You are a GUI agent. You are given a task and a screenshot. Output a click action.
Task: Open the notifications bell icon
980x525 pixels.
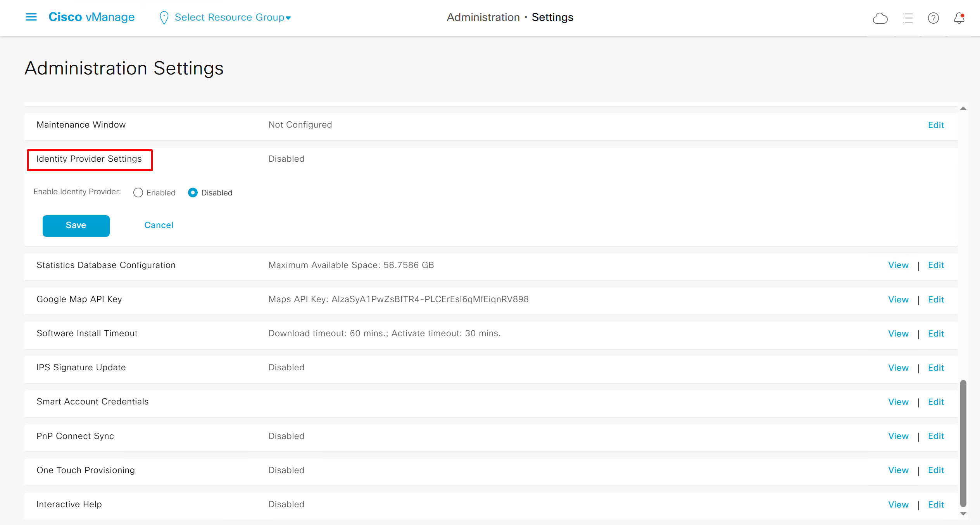pos(959,18)
